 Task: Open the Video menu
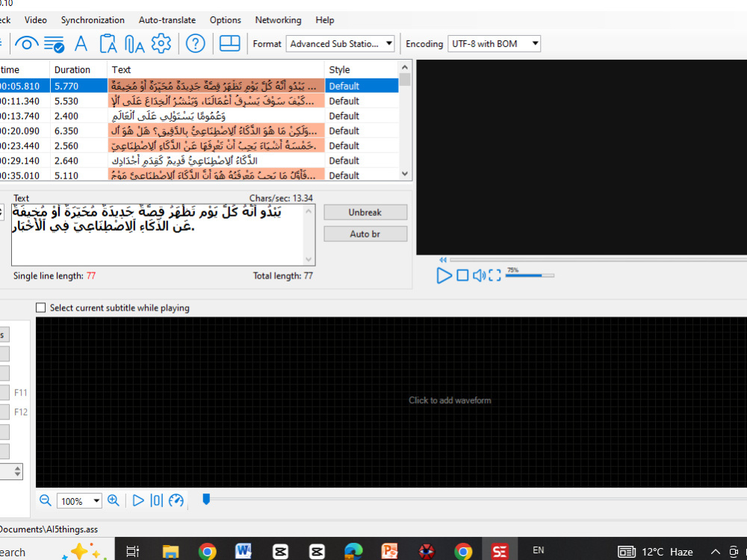click(x=36, y=20)
